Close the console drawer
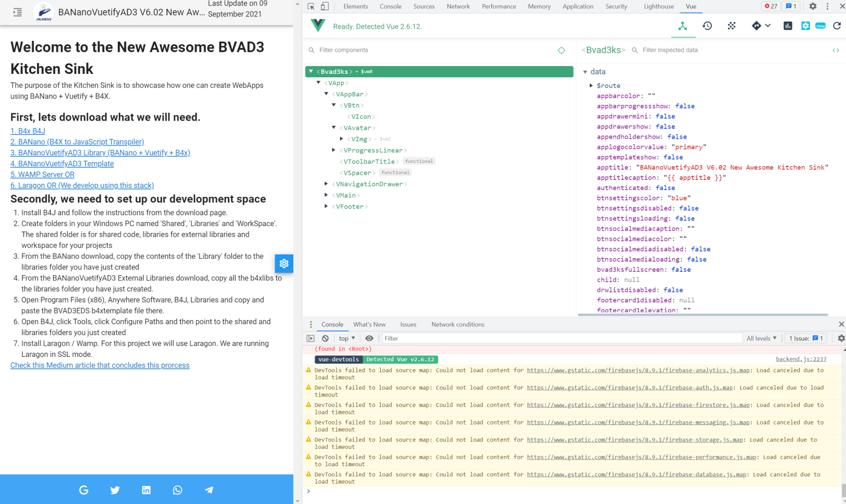This screenshot has height=504, width=846. 841,324
